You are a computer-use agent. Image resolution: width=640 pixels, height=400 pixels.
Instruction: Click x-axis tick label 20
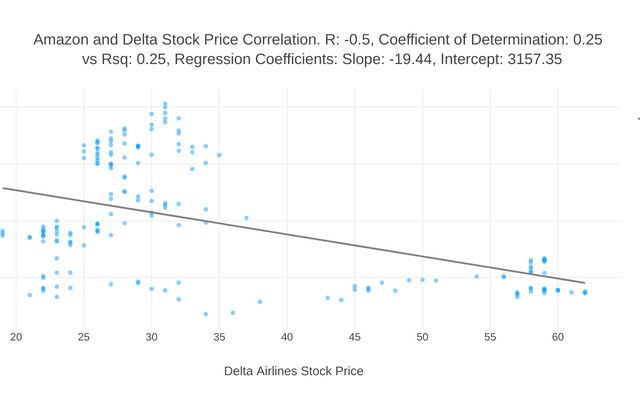[x=16, y=337]
